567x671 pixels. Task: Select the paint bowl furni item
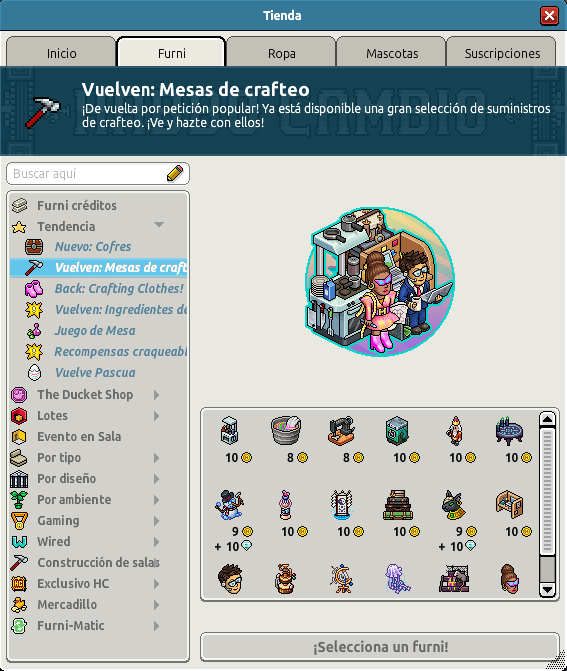point(286,431)
